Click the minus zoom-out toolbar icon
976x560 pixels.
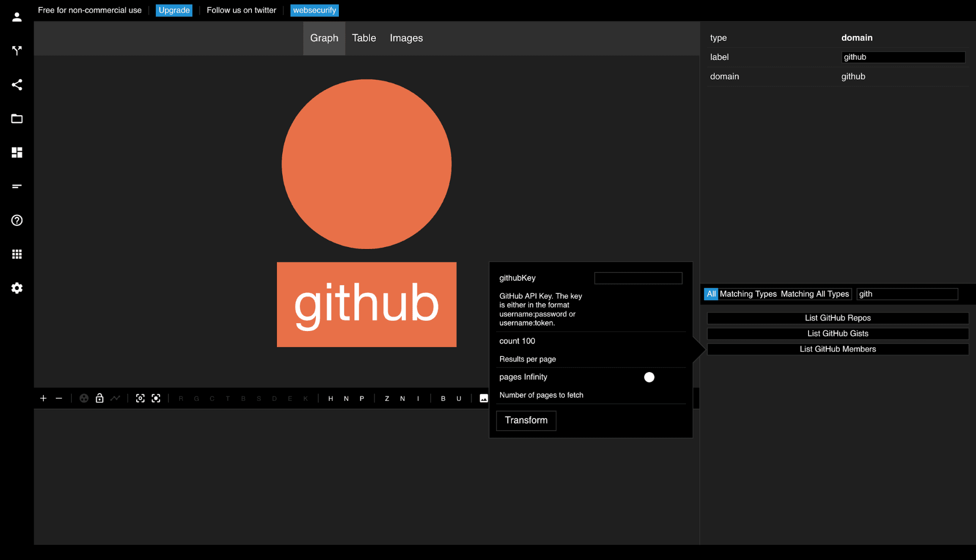(x=59, y=398)
